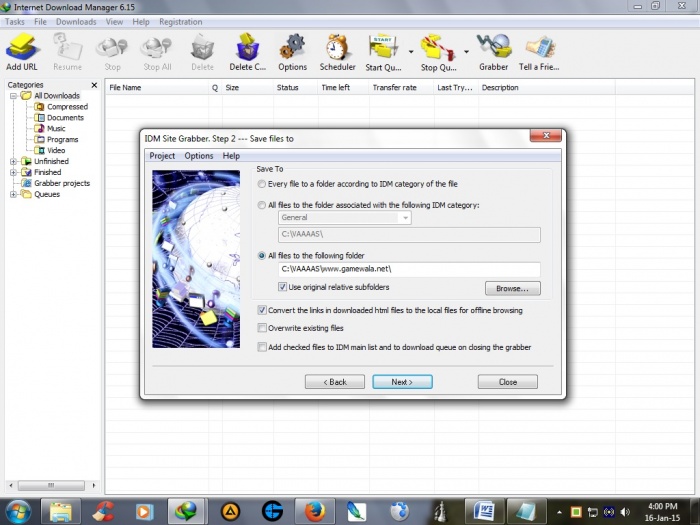Viewport: 700px width, 525px height.
Task: Click the Delete Completed toolbar icon
Action: click(247, 52)
